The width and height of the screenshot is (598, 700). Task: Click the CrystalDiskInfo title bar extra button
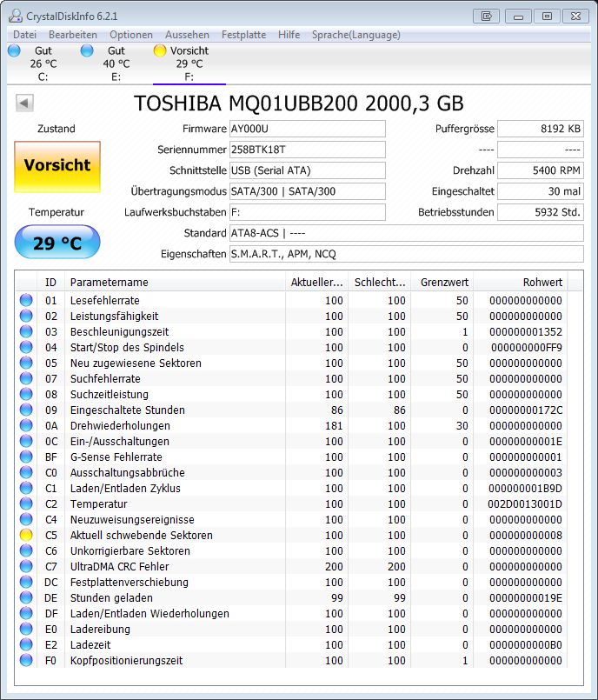tap(486, 17)
